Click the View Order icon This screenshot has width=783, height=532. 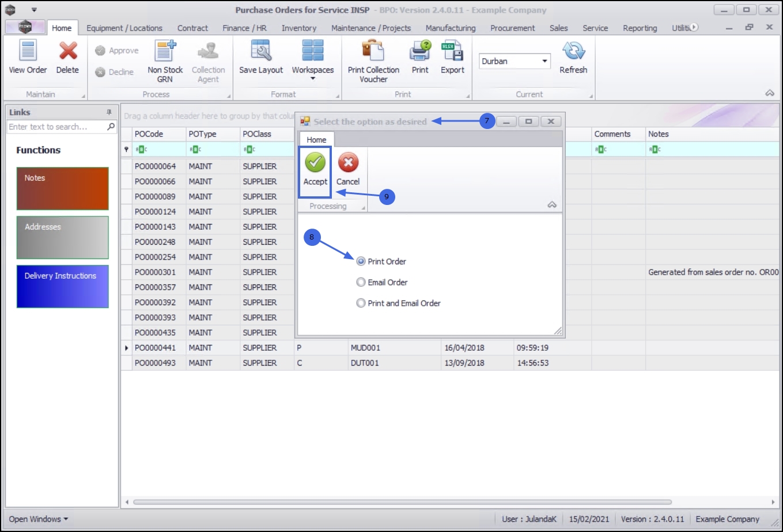(28, 51)
